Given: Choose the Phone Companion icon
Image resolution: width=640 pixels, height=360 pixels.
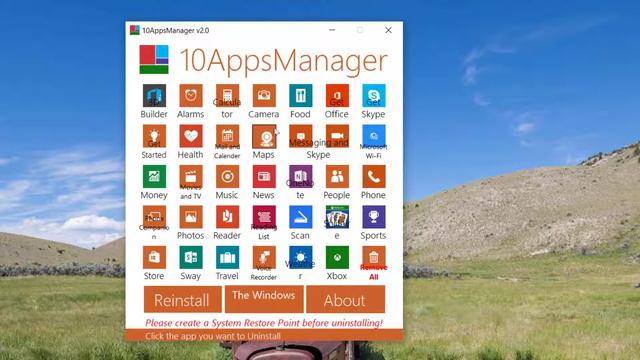Looking at the screenshot, I should click(154, 217).
